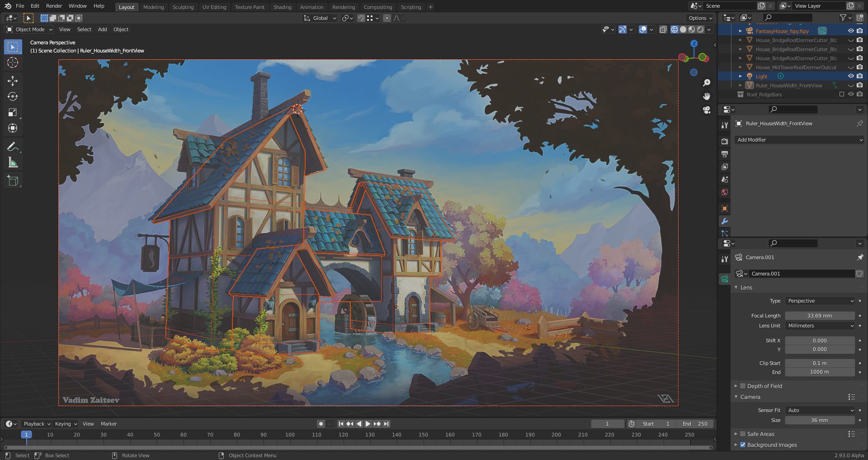Toggle X-ray display in viewport header

click(663, 29)
